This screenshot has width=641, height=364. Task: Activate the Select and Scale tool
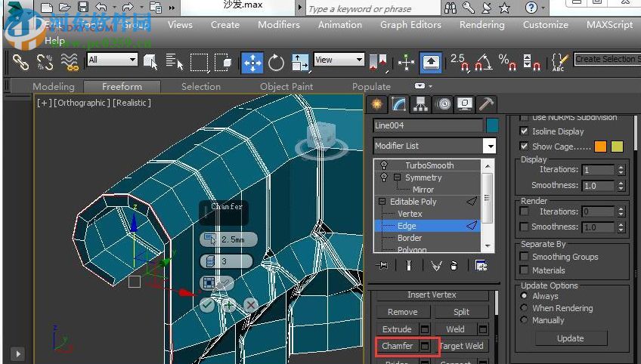pyautogui.click(x=300, y=63)
